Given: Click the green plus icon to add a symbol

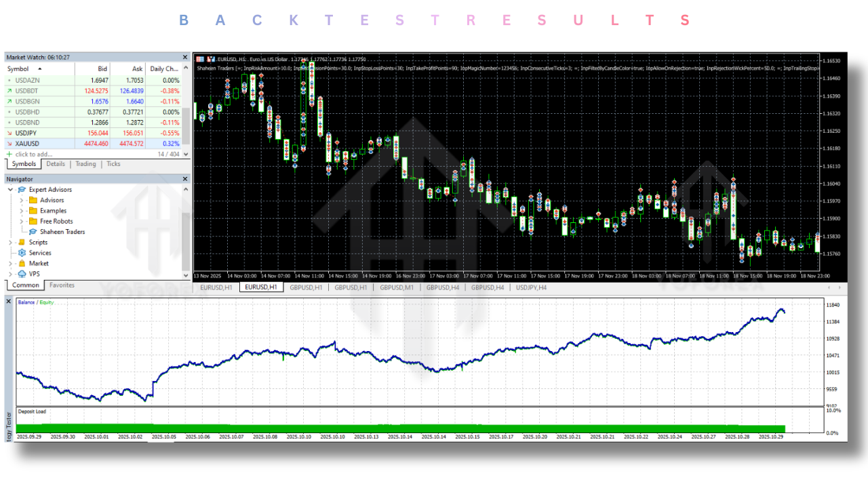Looking at the screenshot, I should 8,155.
